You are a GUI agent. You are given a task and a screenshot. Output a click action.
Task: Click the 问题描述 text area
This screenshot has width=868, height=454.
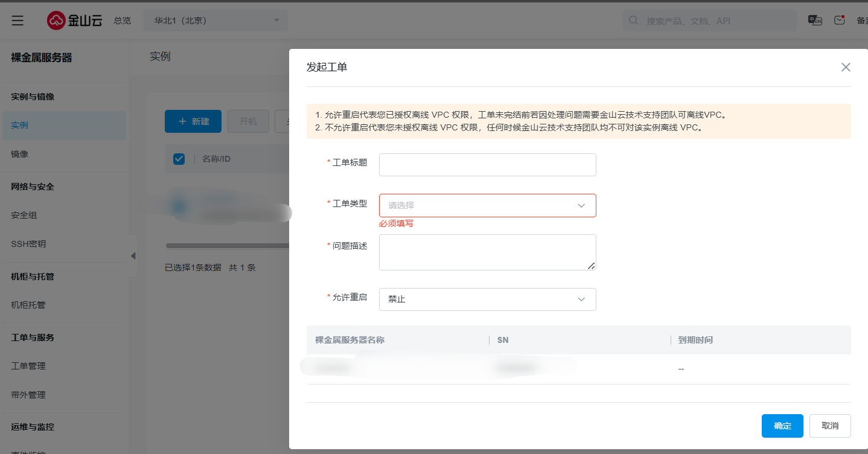pos(487,252)
